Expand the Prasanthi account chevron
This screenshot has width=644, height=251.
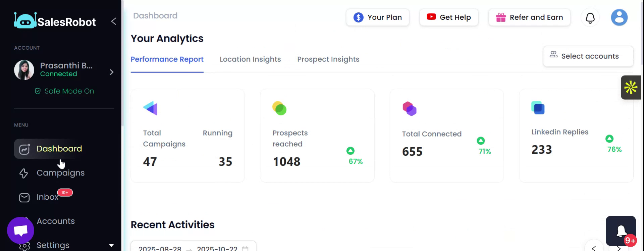pos(112,72)
